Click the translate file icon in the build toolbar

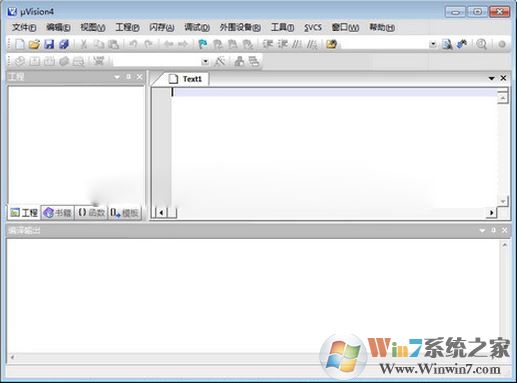[x=20, y=61]
